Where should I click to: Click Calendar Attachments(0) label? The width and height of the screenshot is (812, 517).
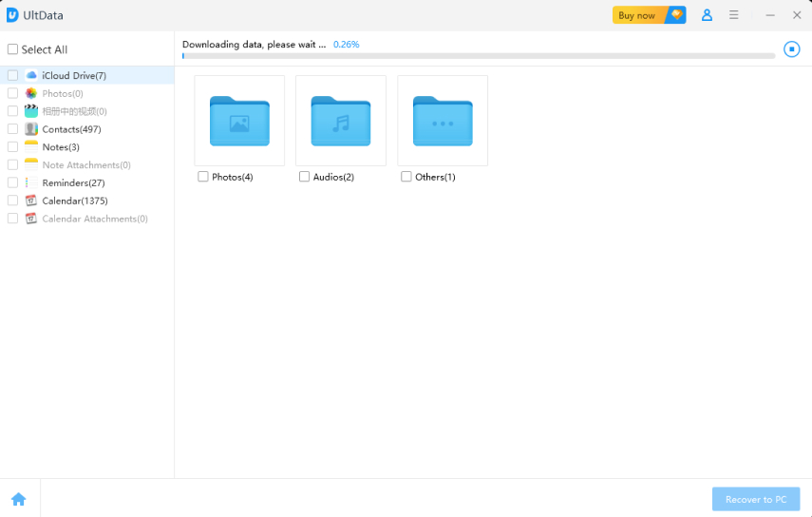click(95, 219)
